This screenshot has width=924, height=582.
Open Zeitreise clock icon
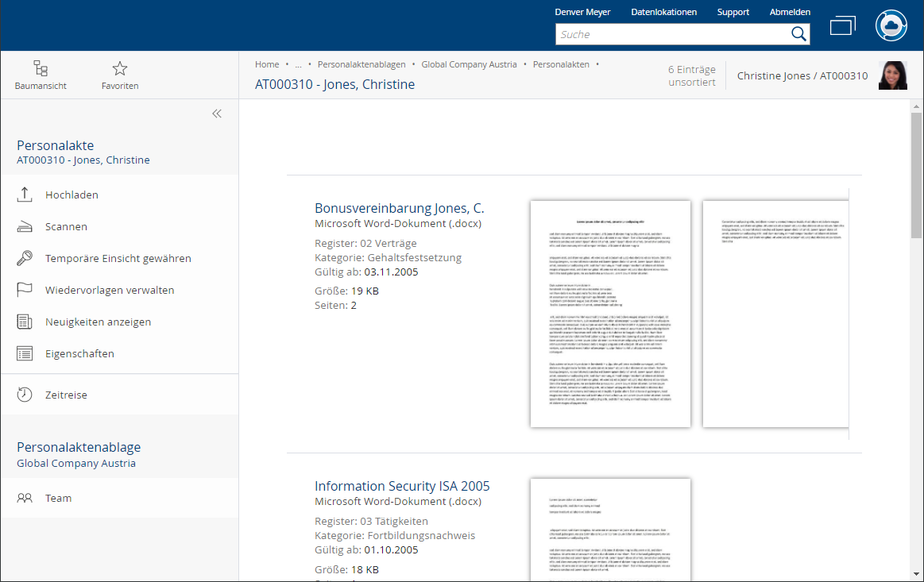coord(25,395)
